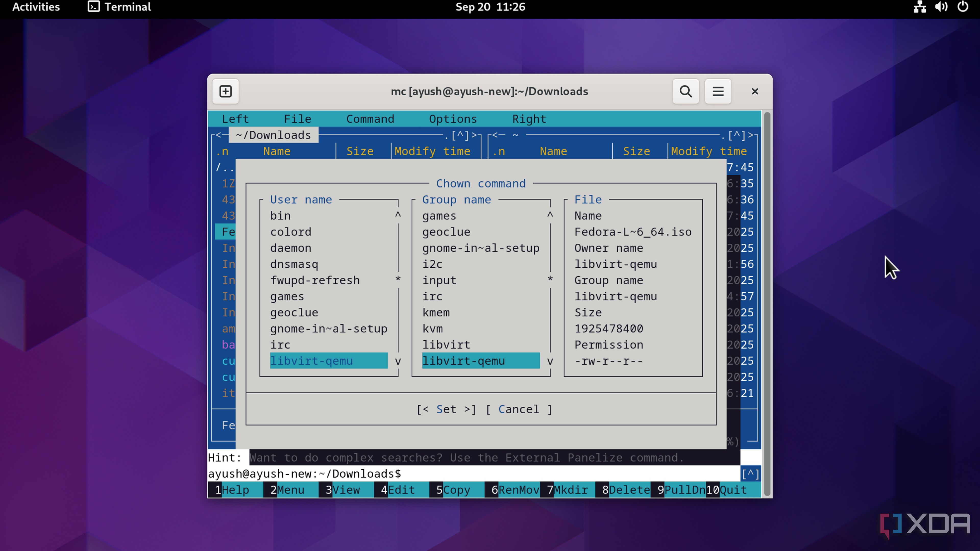Image resolution: width=980 pixels, height=551 pixels.
Task: Select highlighted libvirt-qemu in Group name list
Action: (481, 361)
